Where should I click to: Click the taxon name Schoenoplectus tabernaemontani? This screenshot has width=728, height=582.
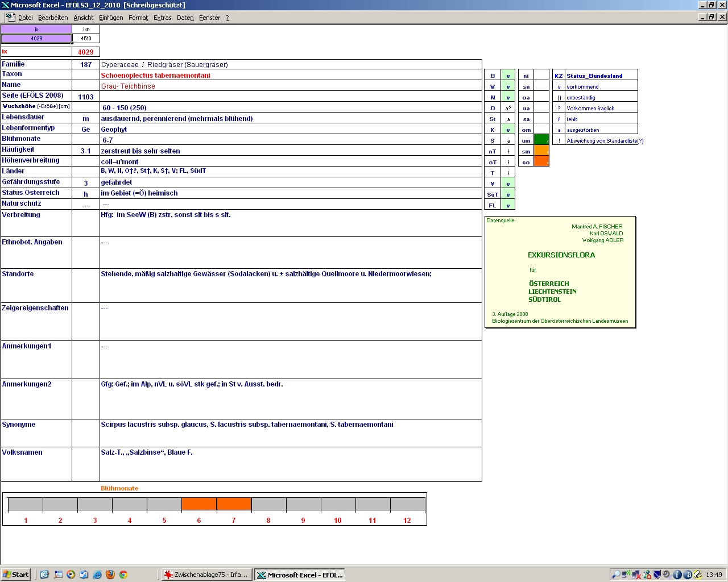point(155,75)
